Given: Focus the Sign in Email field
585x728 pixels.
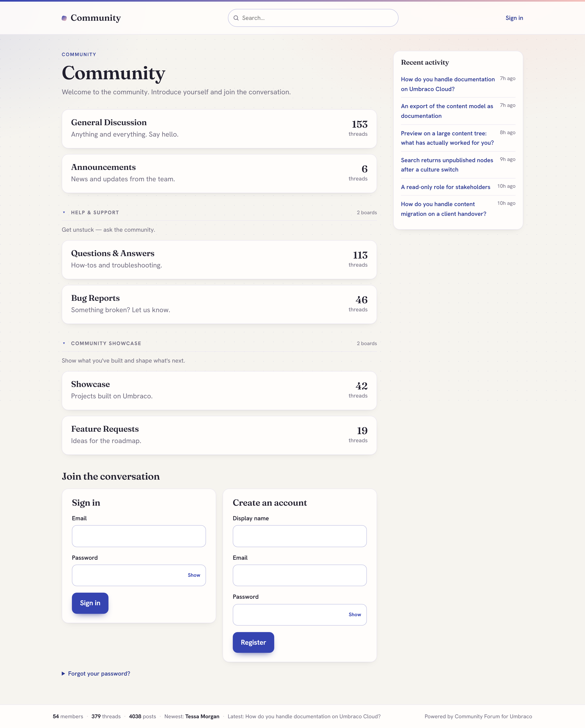Looking at the screenshot, I should [x=139, y=536].
